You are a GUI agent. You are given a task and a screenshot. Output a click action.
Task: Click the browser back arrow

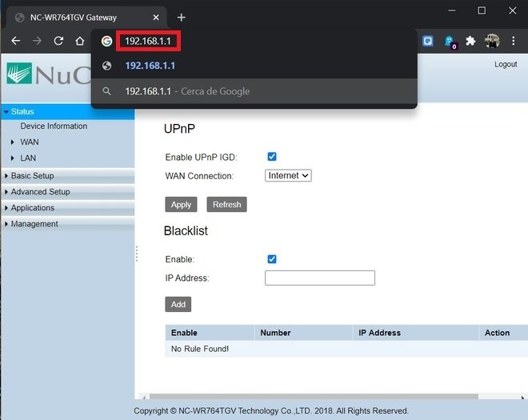16,41
